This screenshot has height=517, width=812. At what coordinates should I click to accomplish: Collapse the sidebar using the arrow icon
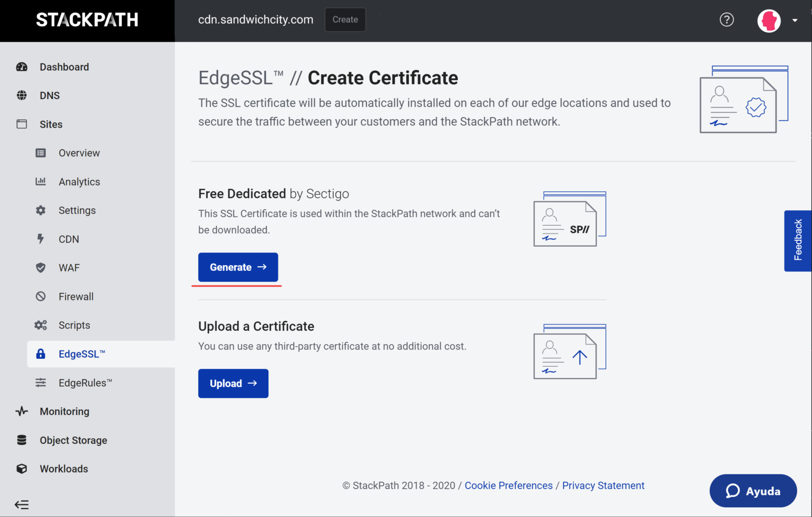point(22,504)
